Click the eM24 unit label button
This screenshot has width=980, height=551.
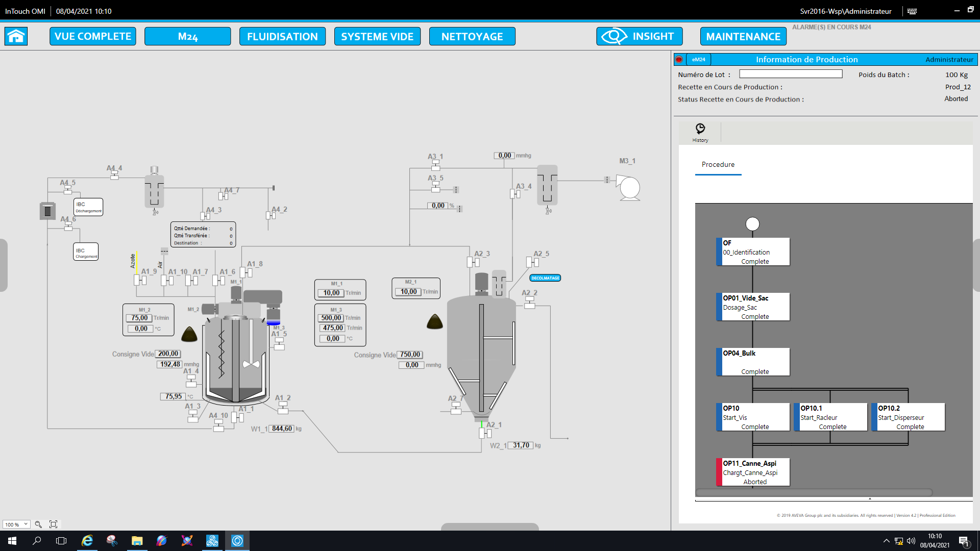pyautogui.click(x=699, y=59)
